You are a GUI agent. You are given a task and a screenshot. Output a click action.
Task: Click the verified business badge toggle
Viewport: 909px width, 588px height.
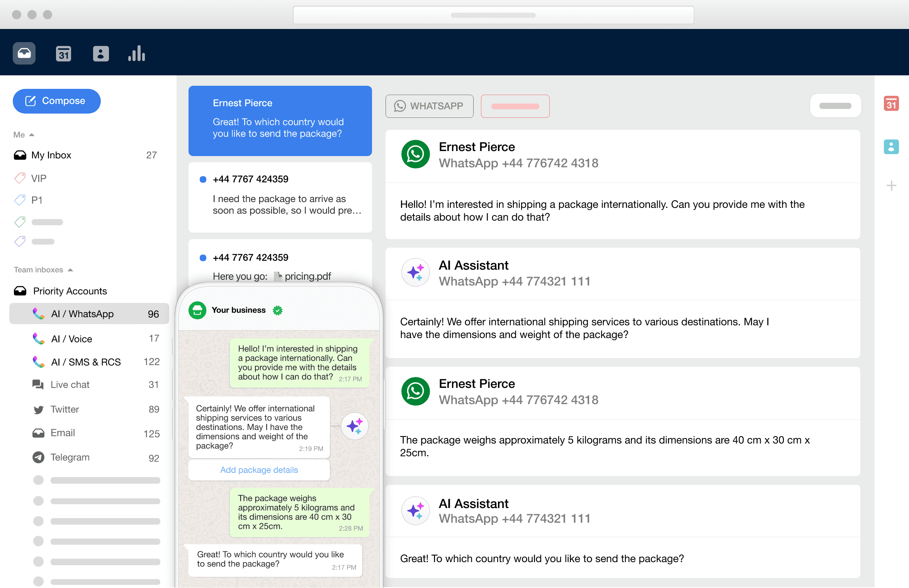click(278, 309)
